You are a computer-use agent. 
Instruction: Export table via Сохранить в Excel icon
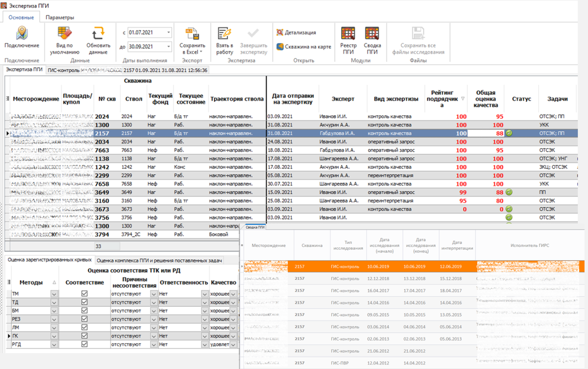[x=192, y=34]
